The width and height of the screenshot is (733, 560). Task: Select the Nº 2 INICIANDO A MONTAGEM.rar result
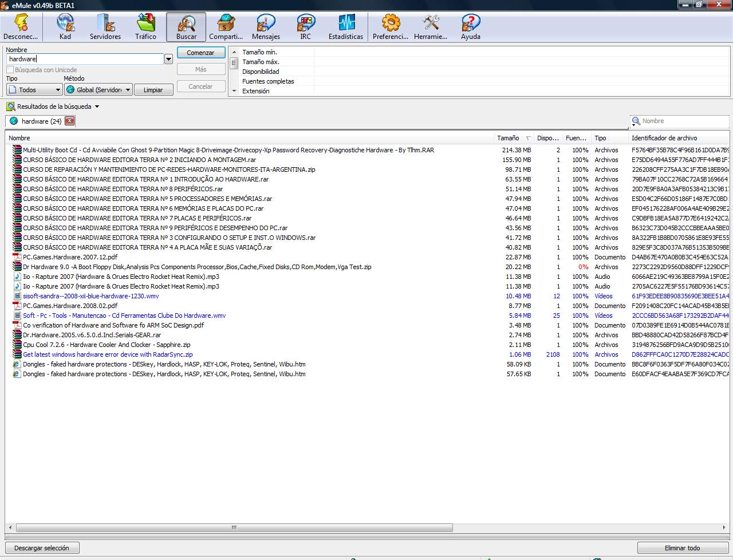(x=368, y=160)
